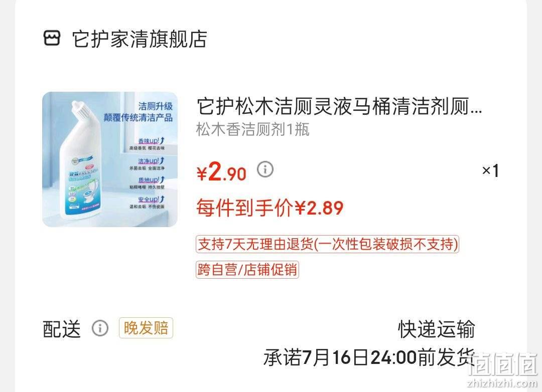Tap the 跨自营/店铺促销 promotion tag
The image size is (542, 392).
247,269
